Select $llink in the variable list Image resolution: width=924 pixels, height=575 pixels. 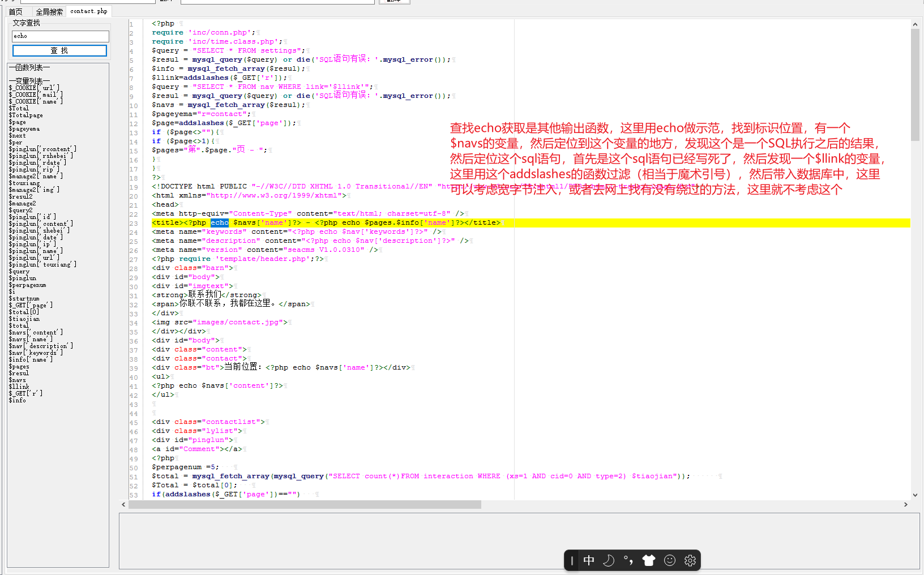click(x=19, y=387)
